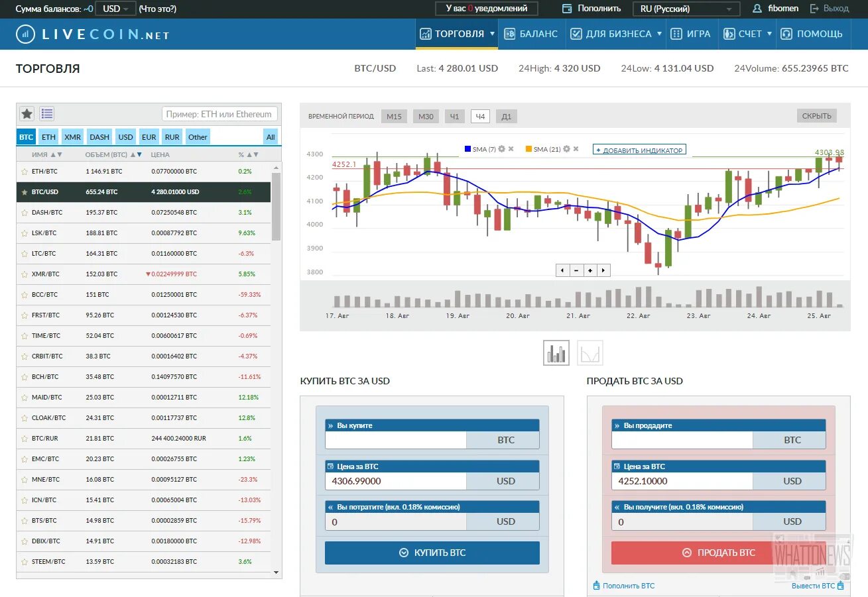Filter pairs by EUR market
Image resolution: width=868 pixels, height=597 pixels.
pyautogui.click(x=149, y=137)
